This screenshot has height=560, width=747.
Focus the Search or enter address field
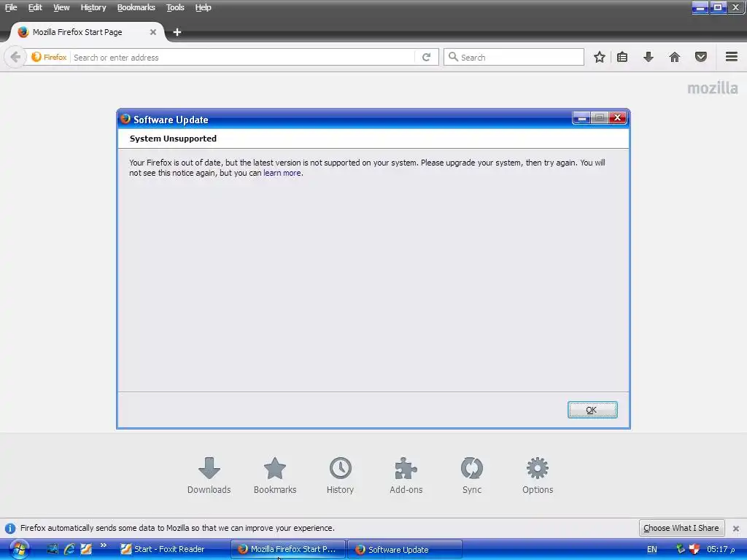(x=243, y=57)
